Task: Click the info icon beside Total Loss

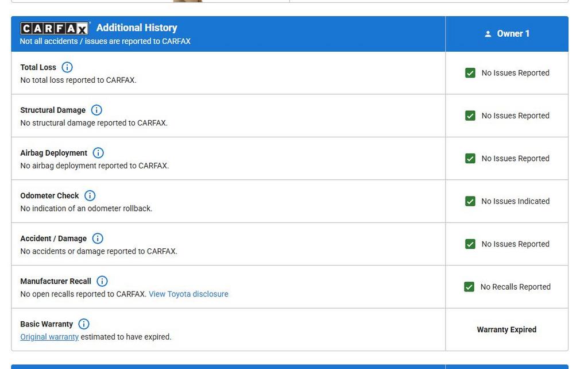Action: tap(67, 67)
